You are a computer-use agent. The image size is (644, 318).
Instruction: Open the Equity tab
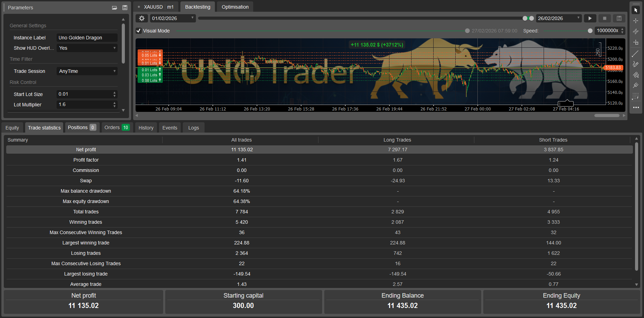(12, 127)
